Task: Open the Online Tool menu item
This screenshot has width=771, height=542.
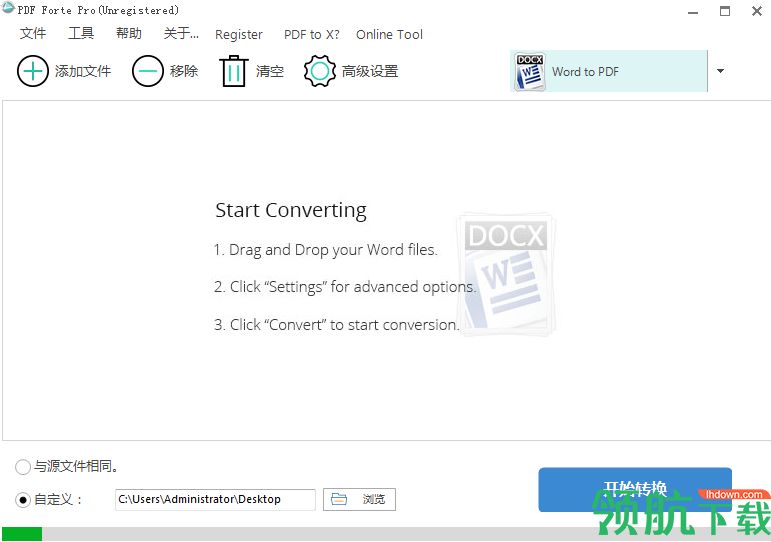Action: pos(389,34)
